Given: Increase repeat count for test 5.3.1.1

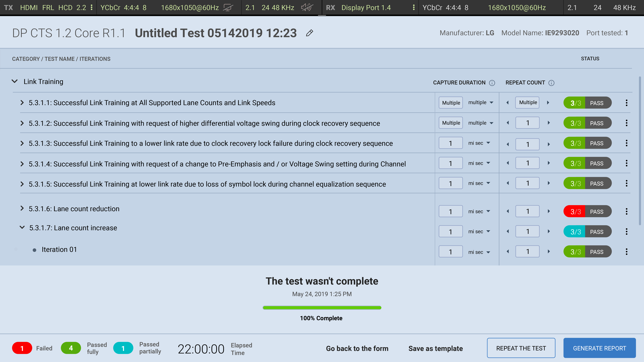Looking at the screenshot, I should click(548, 103).
